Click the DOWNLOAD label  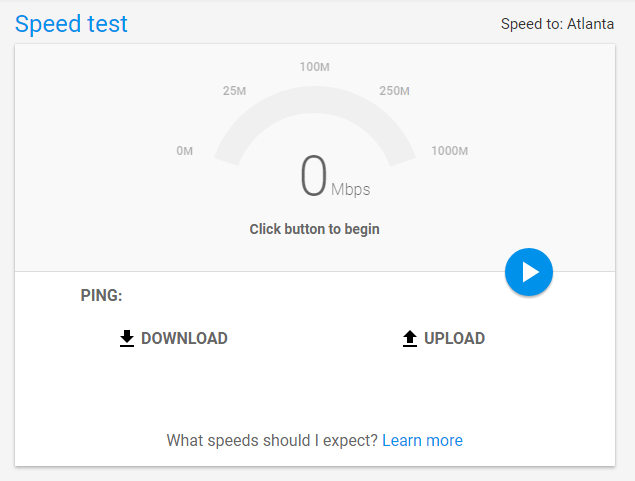coord(184,338)
